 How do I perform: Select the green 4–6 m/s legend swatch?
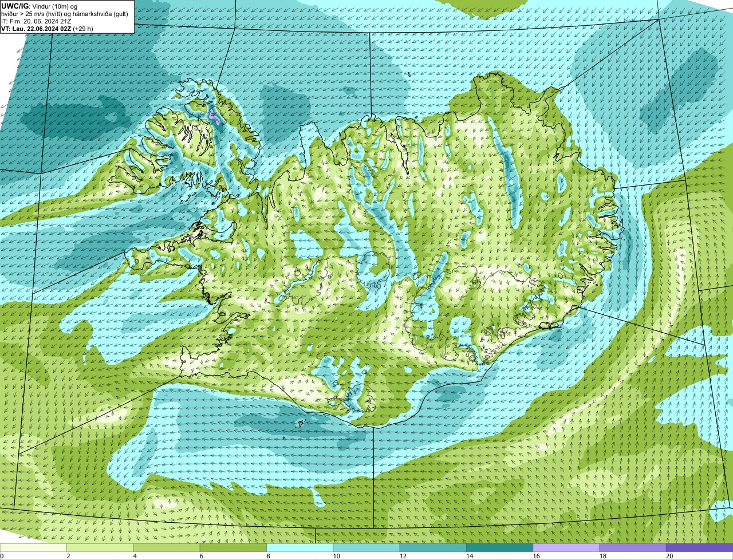click(167, 547)
